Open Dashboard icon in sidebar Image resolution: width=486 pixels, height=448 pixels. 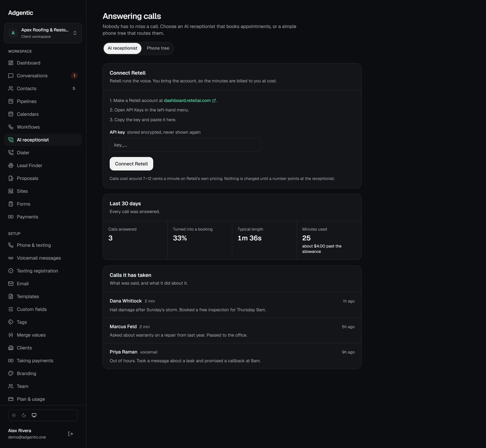(11, 63)
